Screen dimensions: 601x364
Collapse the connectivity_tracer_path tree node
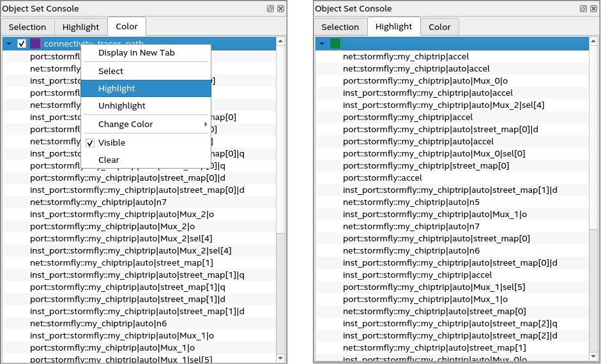click(8, 43)
